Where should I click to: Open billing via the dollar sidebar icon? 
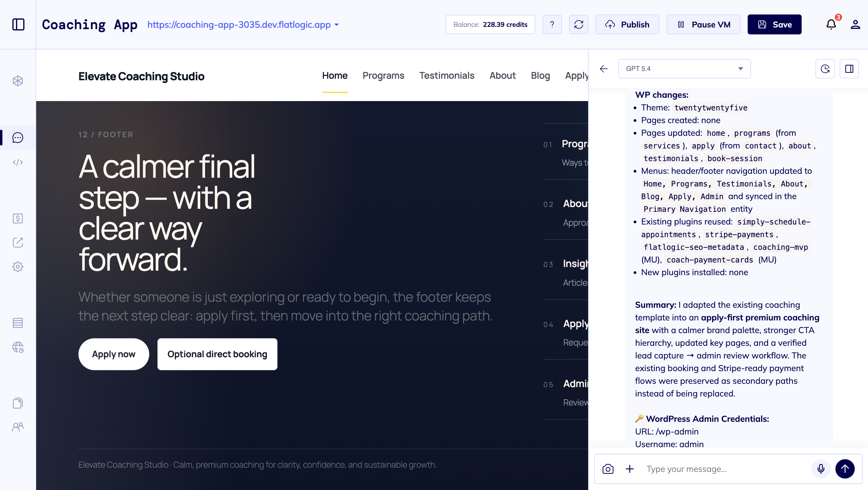point(17,218)
